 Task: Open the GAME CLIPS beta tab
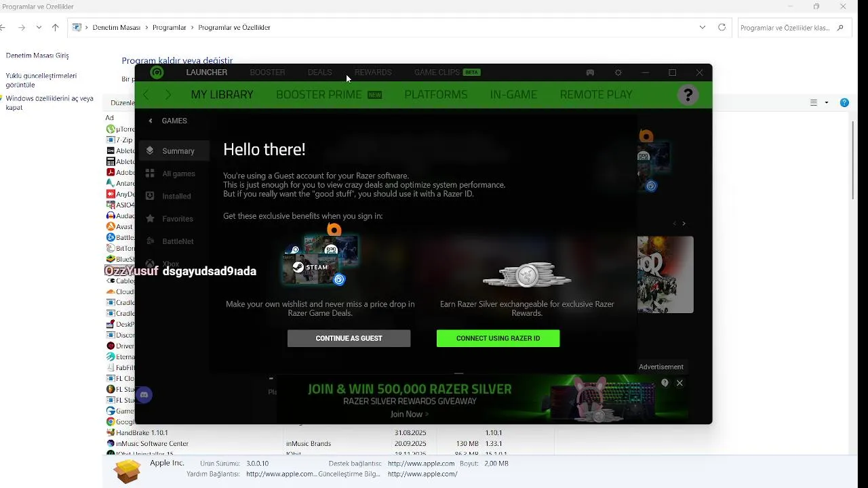point(448,73)
